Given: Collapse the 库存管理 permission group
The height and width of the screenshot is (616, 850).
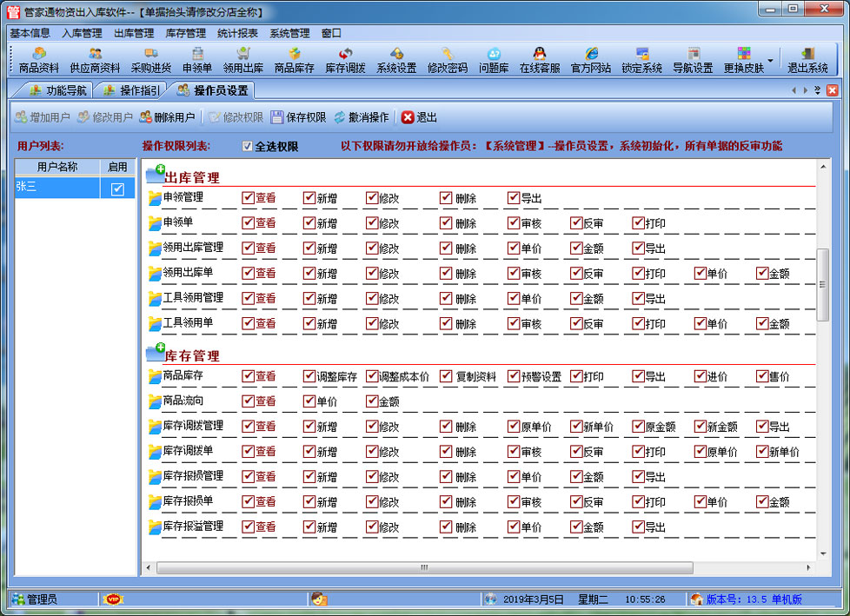Looking at the screenshot, I should 156,354.
